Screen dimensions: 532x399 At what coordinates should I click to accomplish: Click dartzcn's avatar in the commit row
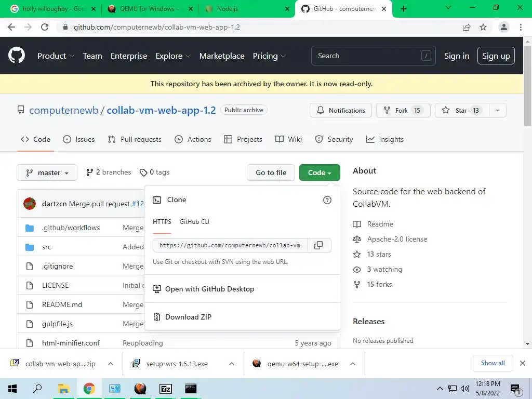30,204
